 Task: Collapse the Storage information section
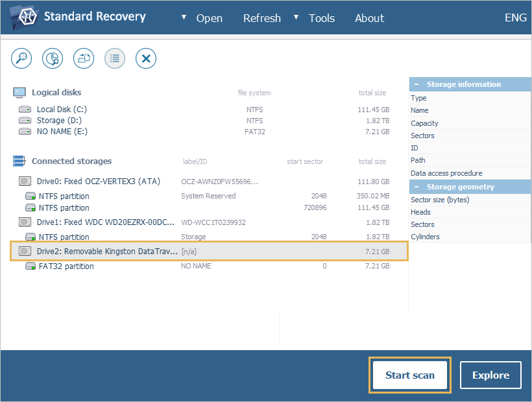coord(416,84)
